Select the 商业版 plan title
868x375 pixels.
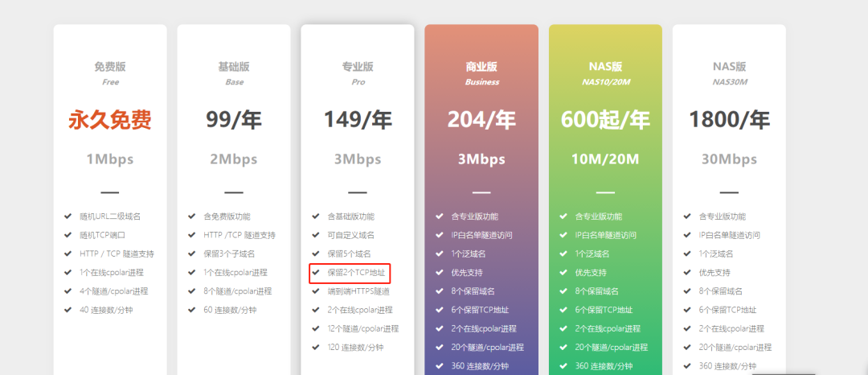[x=481, y=67]
